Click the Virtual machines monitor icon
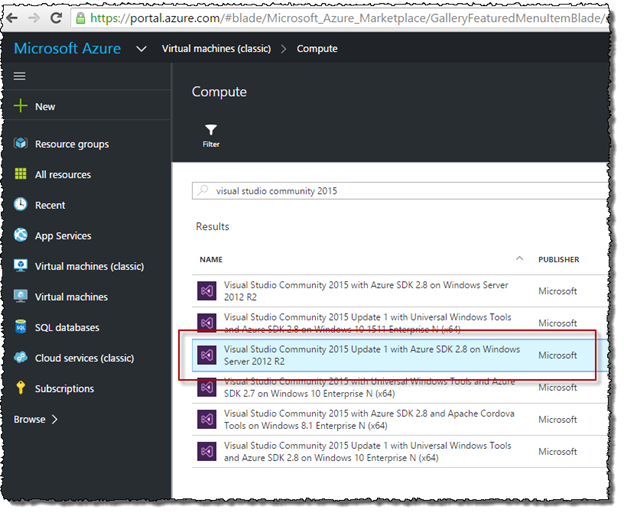This screenshot has width=624, height=516. coord(21,296)
